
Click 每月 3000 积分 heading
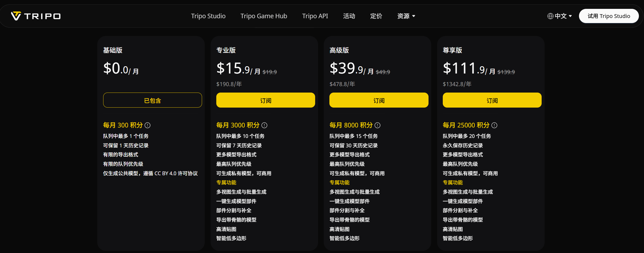(x=238, y=125)
